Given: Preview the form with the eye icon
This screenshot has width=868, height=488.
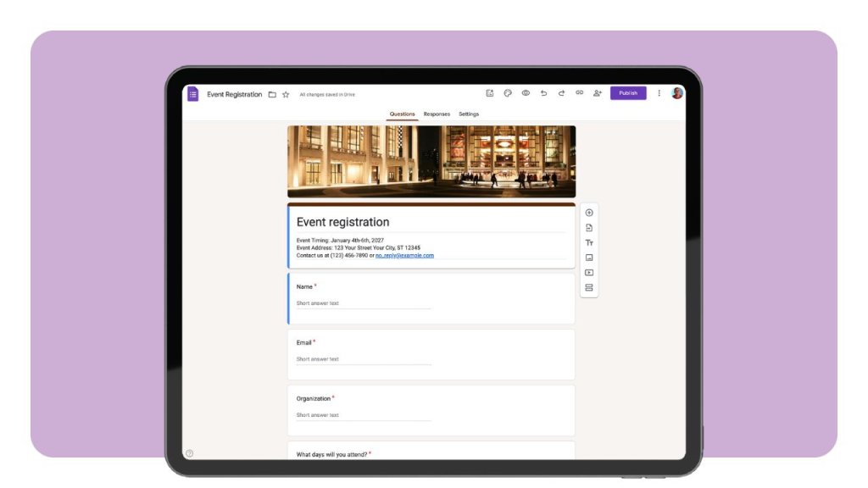Looking at the screenshot, I should tap(525, 93).
